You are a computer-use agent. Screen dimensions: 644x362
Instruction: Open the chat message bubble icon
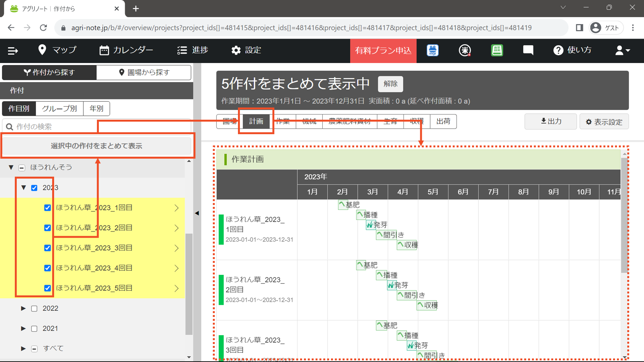528,50
